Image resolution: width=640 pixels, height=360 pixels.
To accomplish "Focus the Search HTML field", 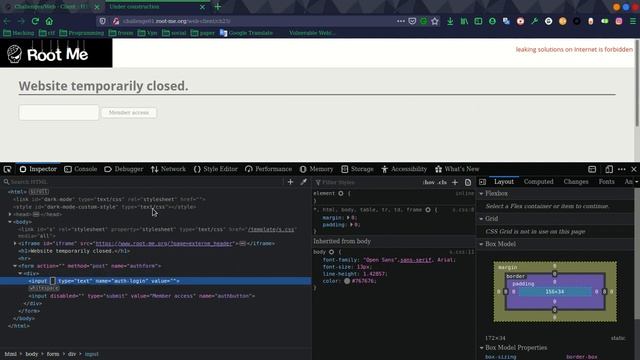I will pyautogui.click(x=143, y=182).
